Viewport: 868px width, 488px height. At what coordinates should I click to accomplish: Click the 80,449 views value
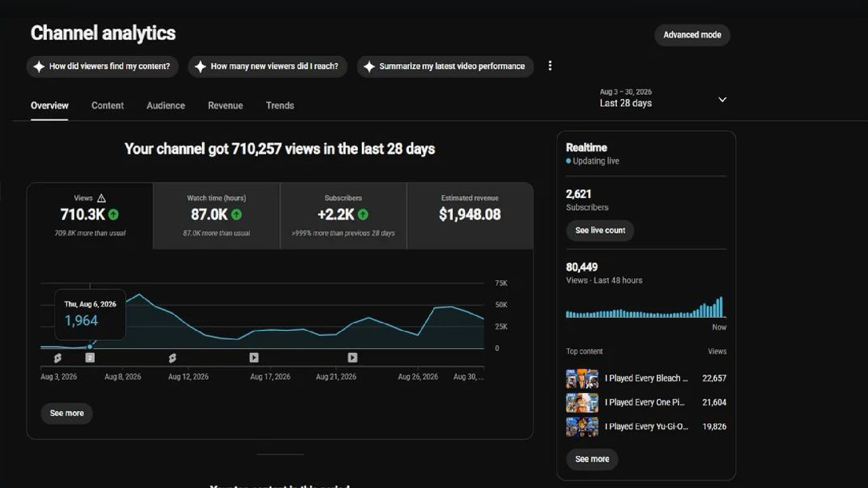pyautogui.click(x=582, y=267)
